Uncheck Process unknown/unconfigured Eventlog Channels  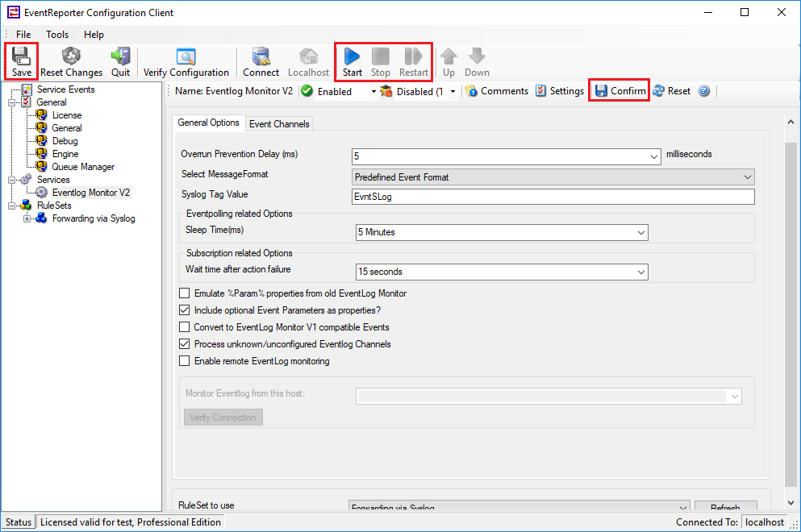pos(185,343)
